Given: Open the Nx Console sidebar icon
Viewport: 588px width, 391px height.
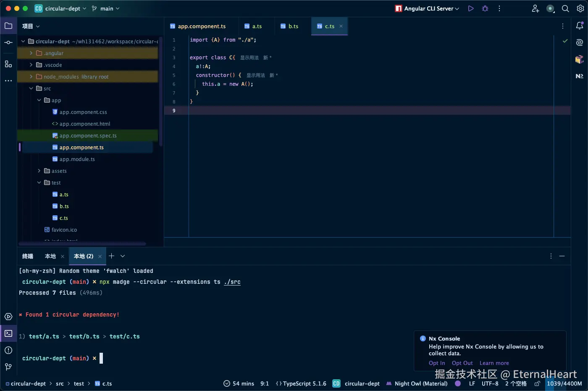Looking at the screenshot, I should click(x=580, y=76).
